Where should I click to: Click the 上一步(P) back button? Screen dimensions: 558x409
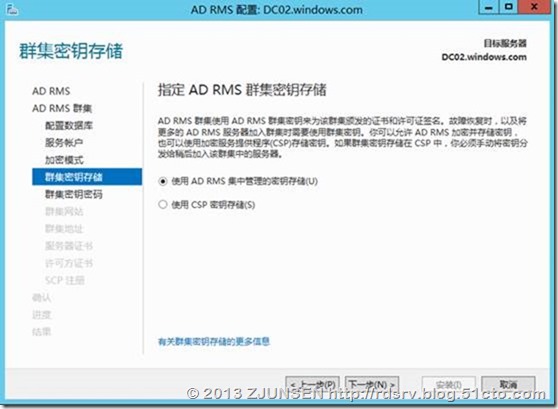tap(312, 384)
